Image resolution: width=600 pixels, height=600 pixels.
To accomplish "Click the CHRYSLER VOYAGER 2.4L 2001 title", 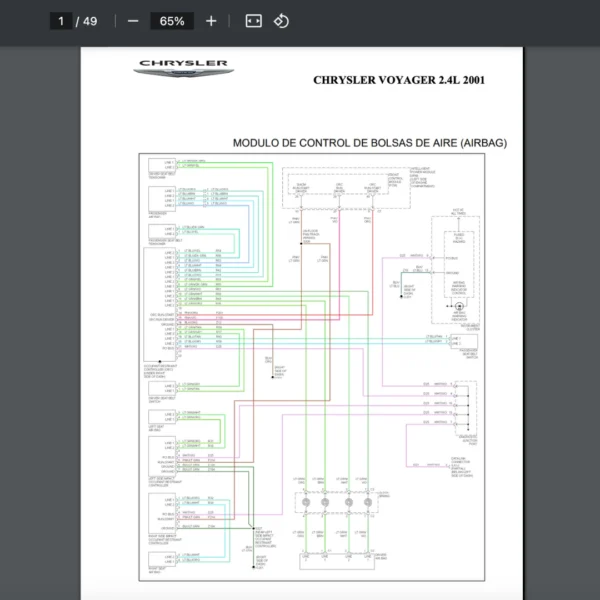I will click(x=399, y=80).
